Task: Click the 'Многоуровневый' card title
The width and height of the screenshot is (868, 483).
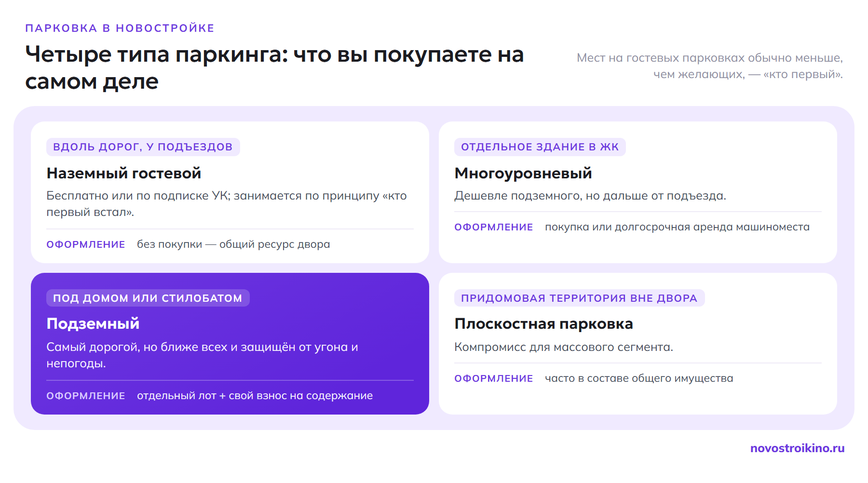Action: point(523,173)
